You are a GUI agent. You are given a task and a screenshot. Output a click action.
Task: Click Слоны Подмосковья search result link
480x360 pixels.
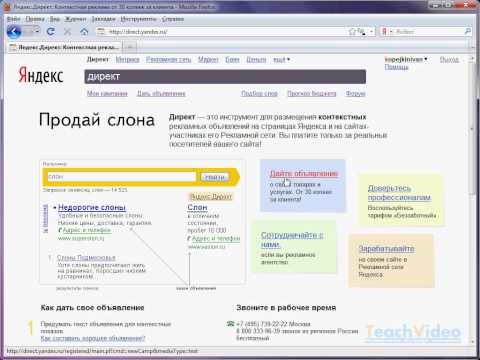pyautogui.click(x=86, y=258)
